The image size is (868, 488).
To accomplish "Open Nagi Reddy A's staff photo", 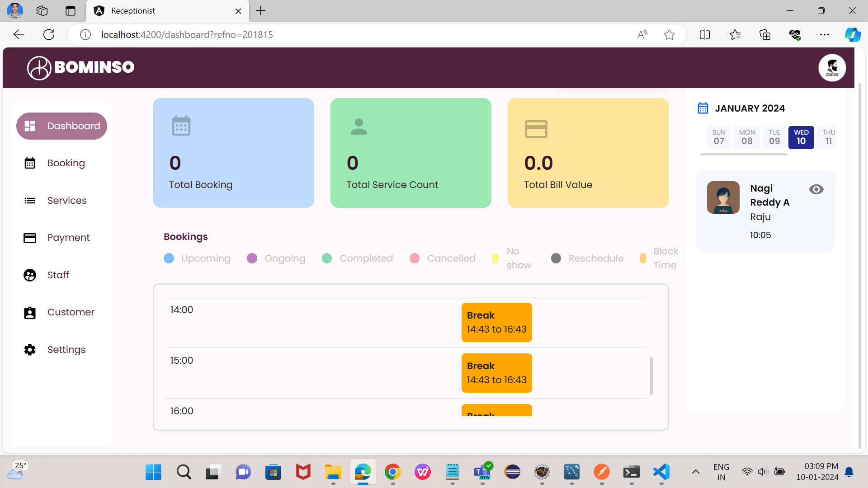I will point(723,197).
